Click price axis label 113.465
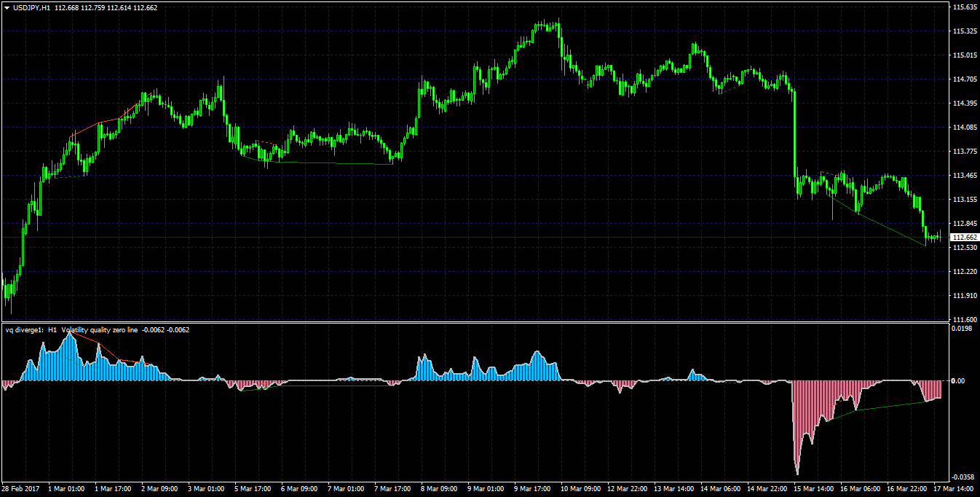980x497 pixels. click(x=964, y=176)
